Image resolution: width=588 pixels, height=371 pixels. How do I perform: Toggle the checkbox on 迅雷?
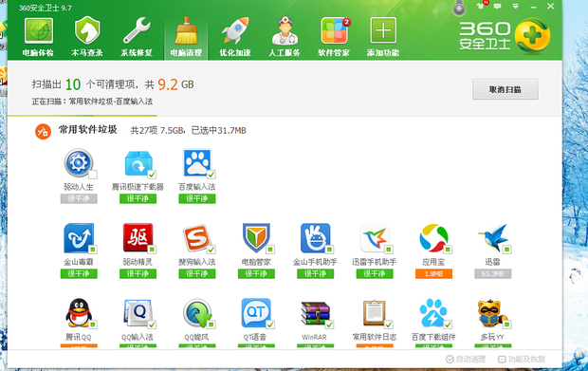[x=507, y=250]
